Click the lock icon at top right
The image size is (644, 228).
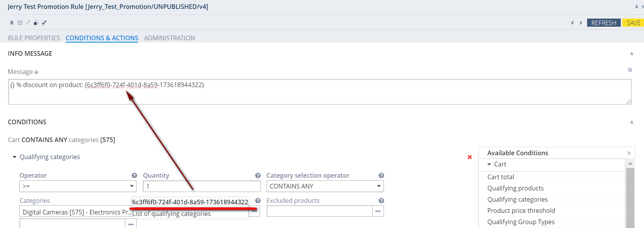pyautogui.click(x=637, y=7)
